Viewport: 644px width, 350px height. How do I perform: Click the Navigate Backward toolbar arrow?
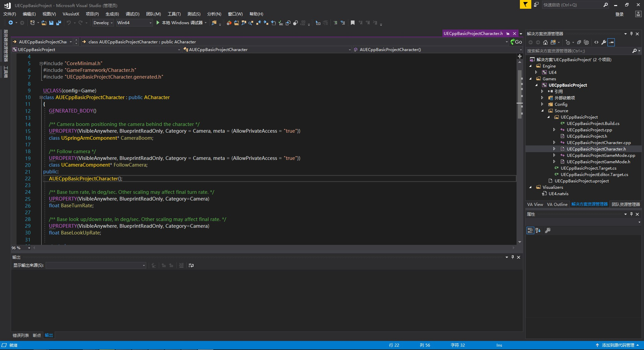point(11,23)
